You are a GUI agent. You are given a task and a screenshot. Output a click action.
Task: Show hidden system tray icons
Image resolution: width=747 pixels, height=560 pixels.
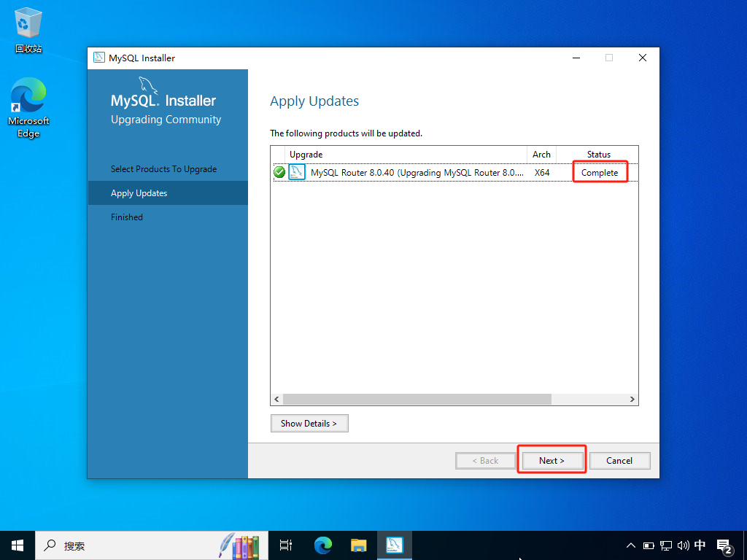click(x=631, y=545)
